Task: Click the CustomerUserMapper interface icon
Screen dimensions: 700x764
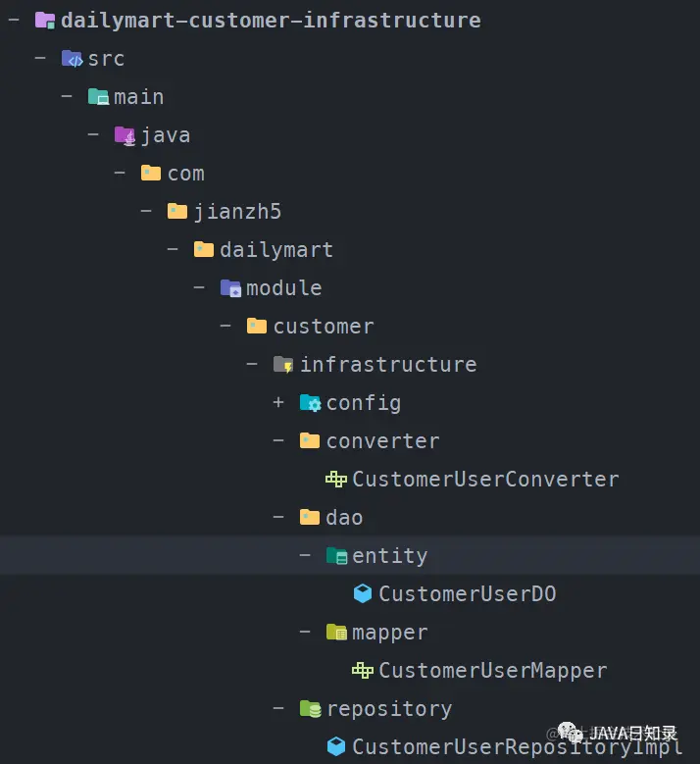Action: [x=363, y=671]
